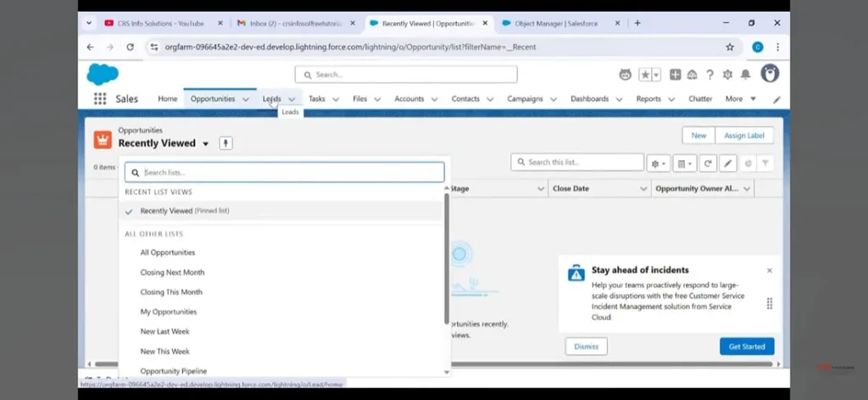
Task: Add this page to Favorites star
Action: coord(645,75)
